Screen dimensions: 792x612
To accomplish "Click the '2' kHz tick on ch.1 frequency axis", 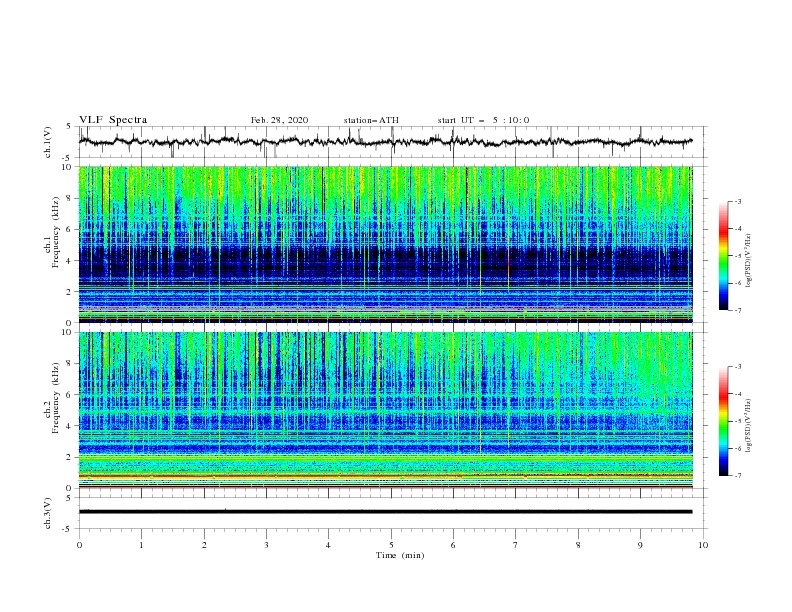I will (x=70, y=291).
